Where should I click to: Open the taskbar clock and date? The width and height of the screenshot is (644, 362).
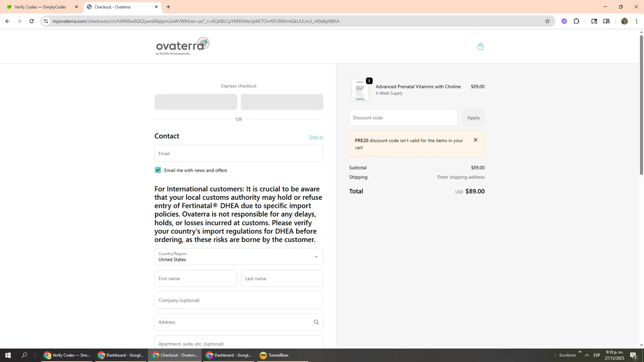pos(614,355)
